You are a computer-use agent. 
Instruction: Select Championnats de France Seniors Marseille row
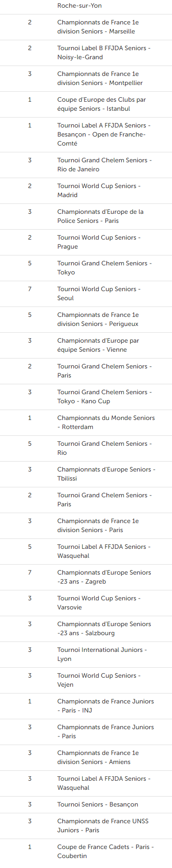click(x=86, y=27)
